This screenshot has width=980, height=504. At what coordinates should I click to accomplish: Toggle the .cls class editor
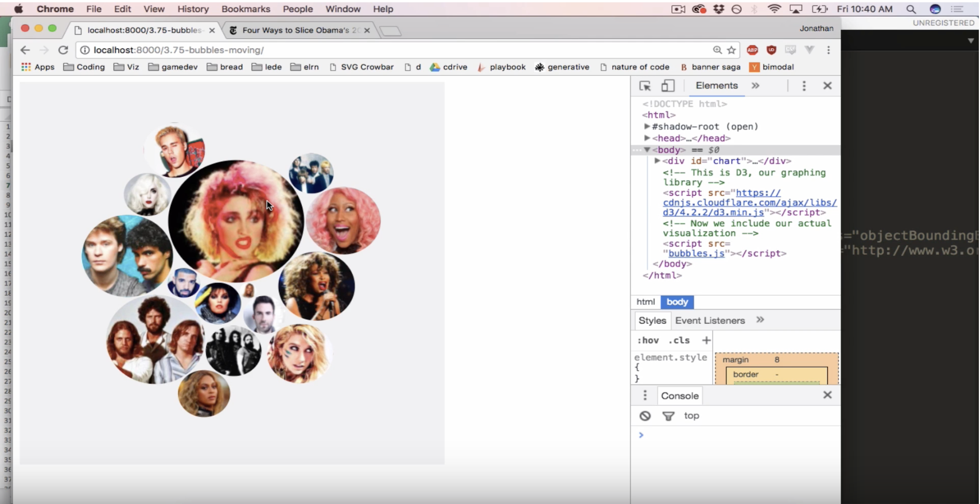click(679, 340)
